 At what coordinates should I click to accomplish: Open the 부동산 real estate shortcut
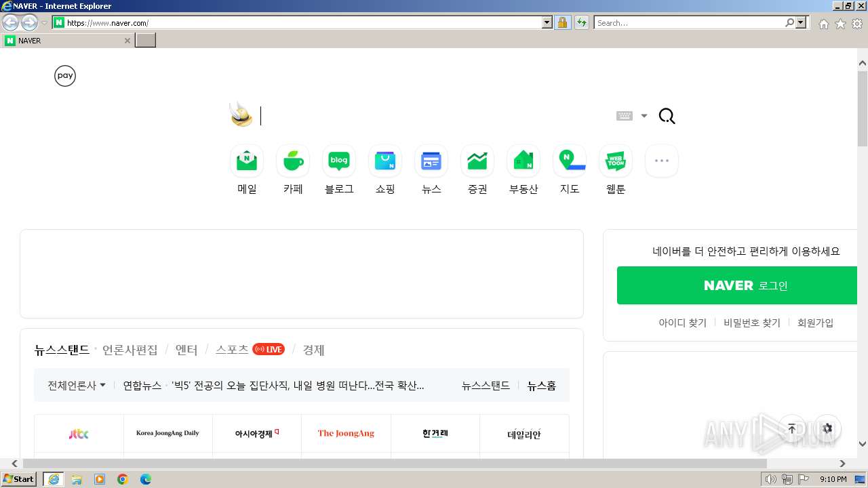click(x=524, y=169)
